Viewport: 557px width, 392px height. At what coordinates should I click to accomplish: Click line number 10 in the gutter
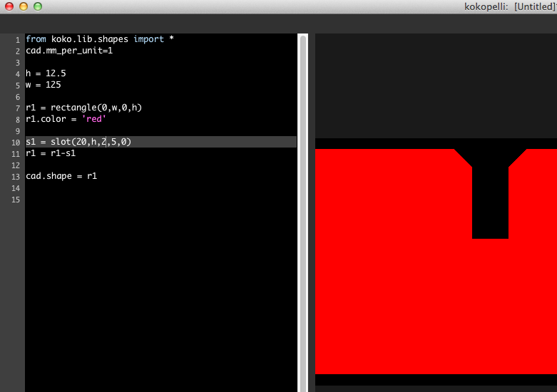(x=16, y=143)
